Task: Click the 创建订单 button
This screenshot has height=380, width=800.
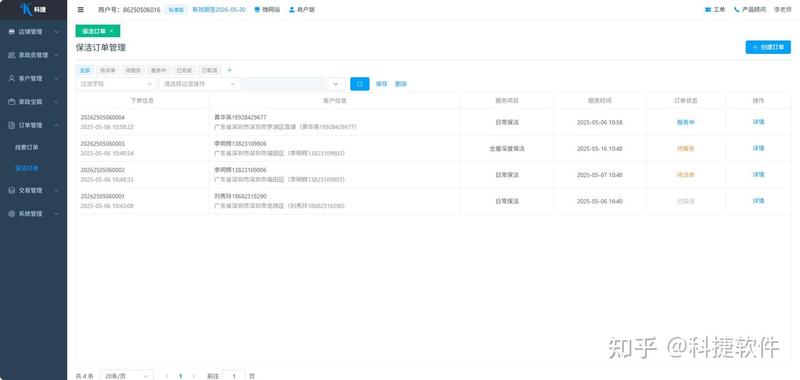Action: tap(768, 47)
